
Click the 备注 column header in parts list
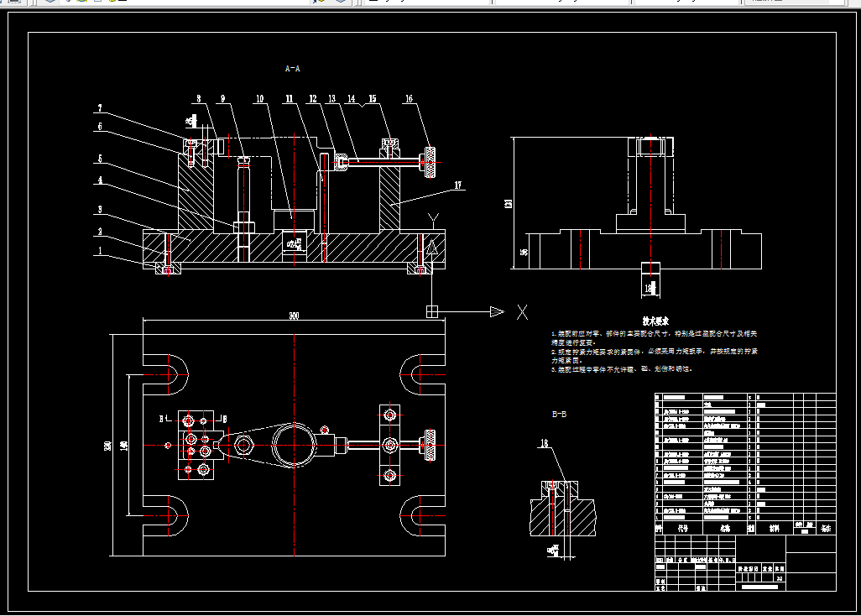825,529
